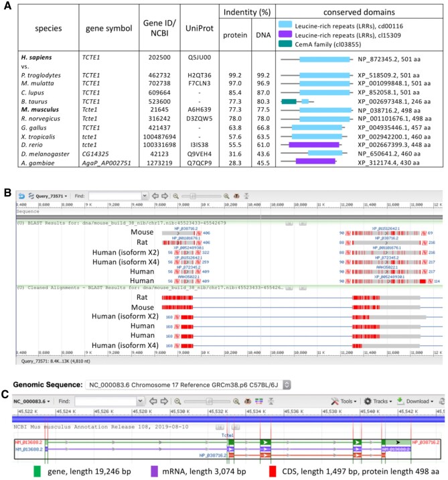
Task: Click zoom-to-sequence ATG icon in the Query_73571 viewer
Action: [236, 196]
